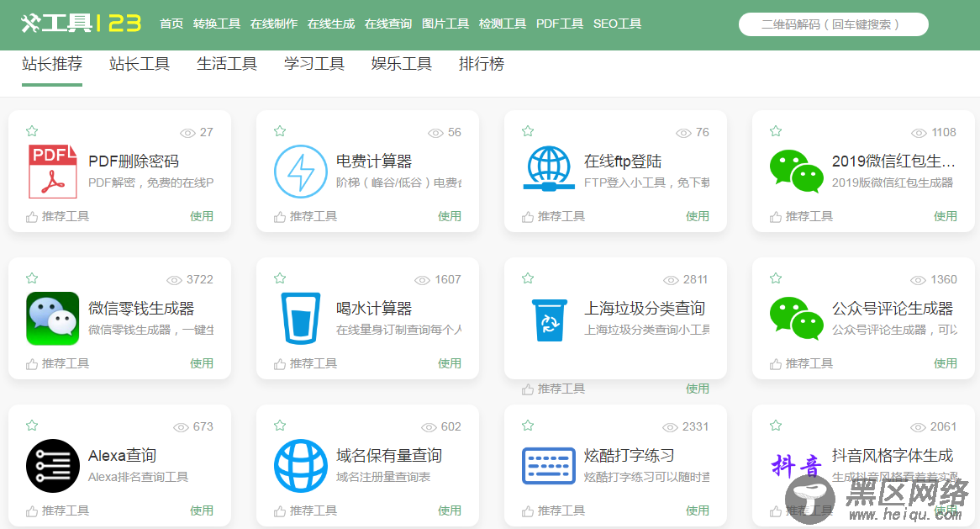Favorite PDF删除密码 with its star

[32, 130]
